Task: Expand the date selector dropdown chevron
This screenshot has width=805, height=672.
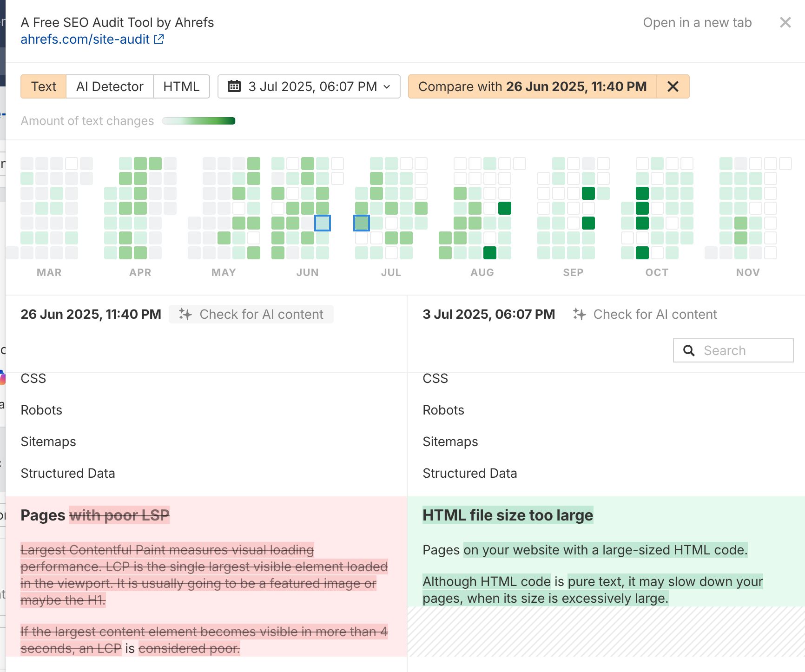Action: point(387,87)
